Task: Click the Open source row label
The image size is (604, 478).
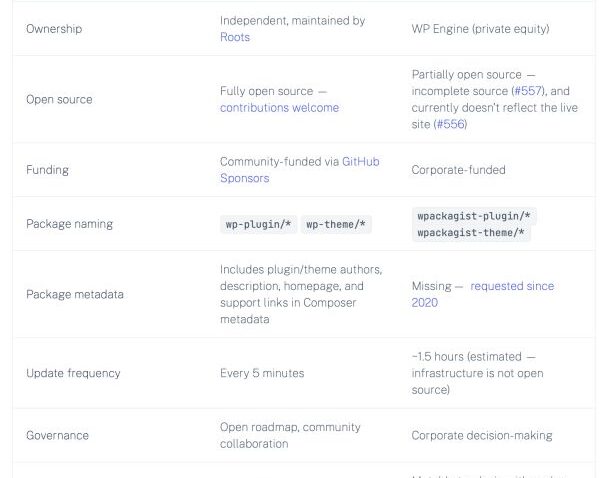Action: click(59, 100)
